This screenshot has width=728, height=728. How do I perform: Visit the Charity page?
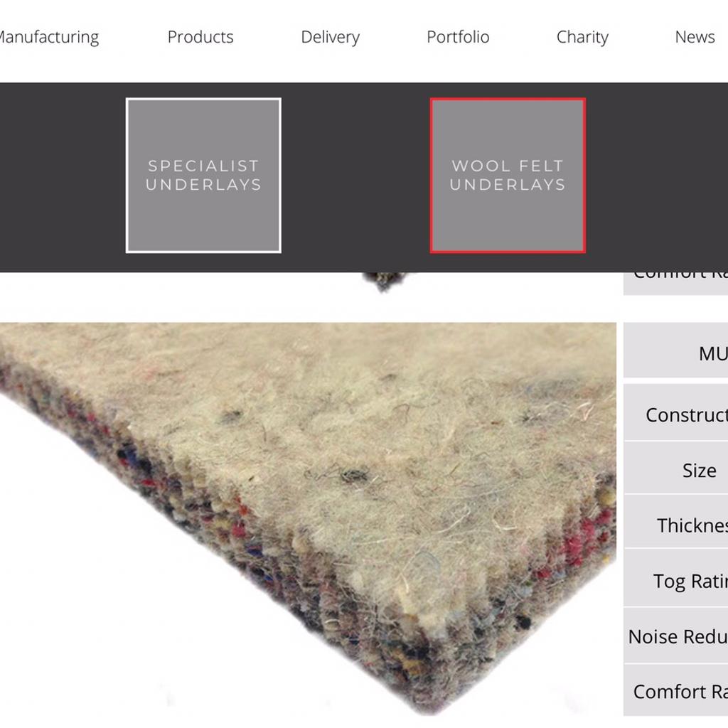tap(582, 37)
